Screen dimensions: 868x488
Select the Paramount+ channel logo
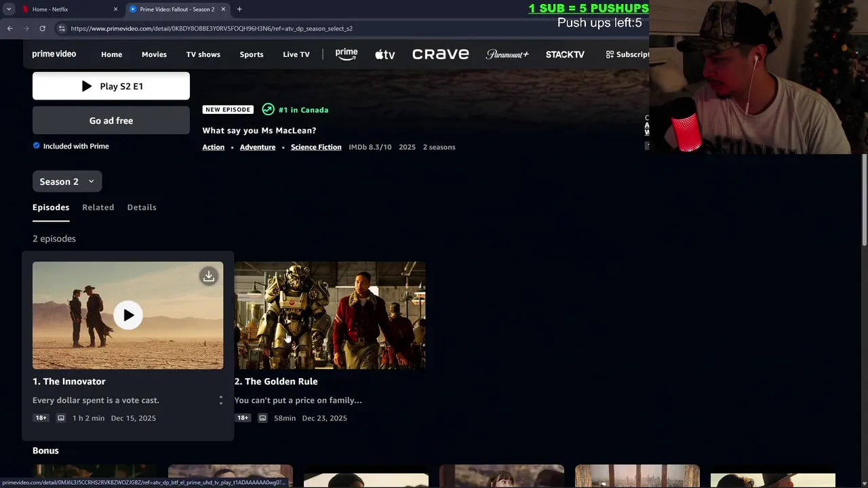click(x=507, y=54)
